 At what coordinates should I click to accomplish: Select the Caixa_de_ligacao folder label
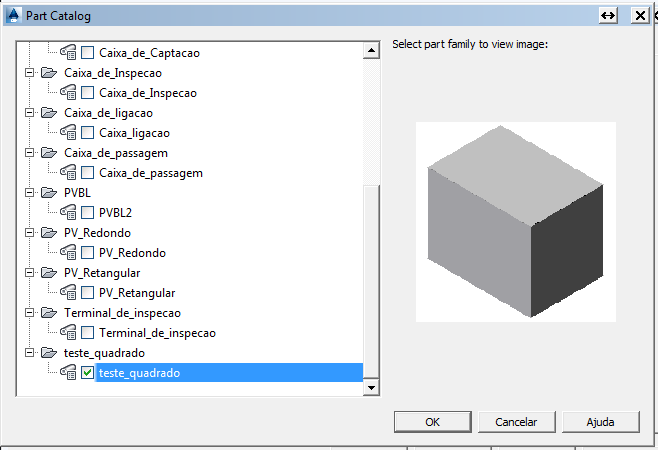pyautogui.click(x=108, y=113)
